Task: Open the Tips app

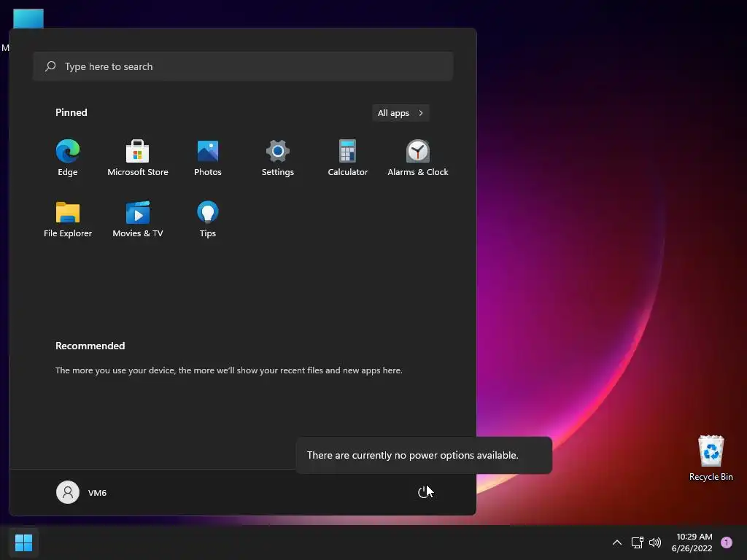Action: tap(208, 219)
